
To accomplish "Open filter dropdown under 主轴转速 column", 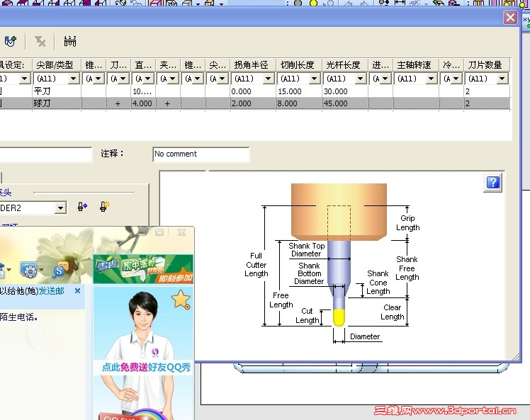I will [432, 79].
